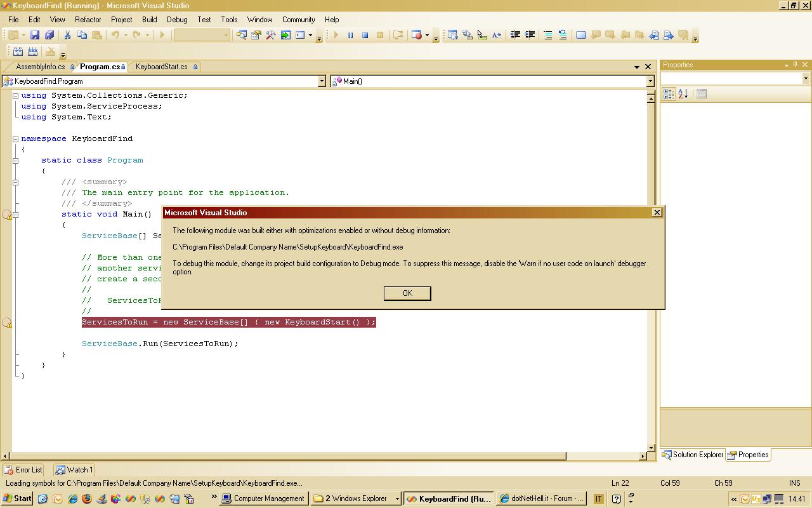Save the current file with the floppy icon
The height and width of the screenshot is (508, 812).
pyautogui.click(x=35, y=35)
